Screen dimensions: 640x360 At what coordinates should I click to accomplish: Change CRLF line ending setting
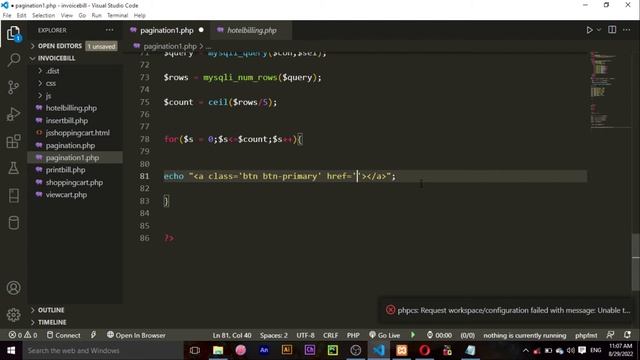(x=330, y=335)
